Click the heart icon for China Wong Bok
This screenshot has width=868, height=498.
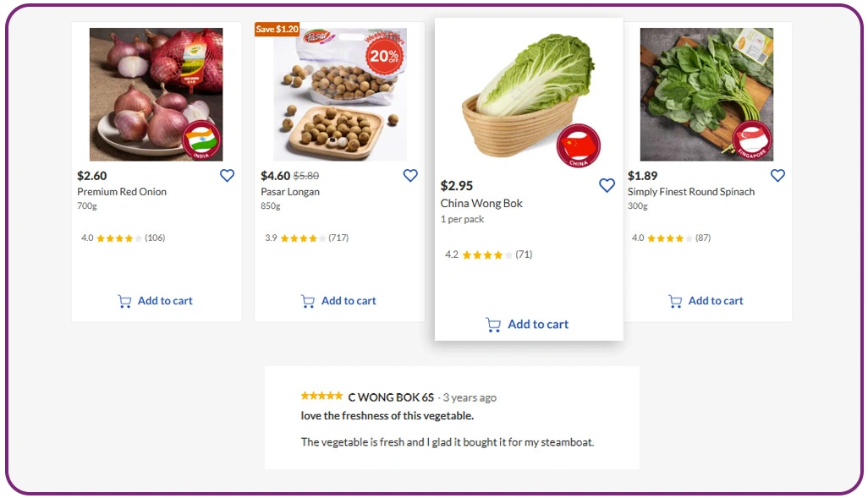(x=607, y=184)
